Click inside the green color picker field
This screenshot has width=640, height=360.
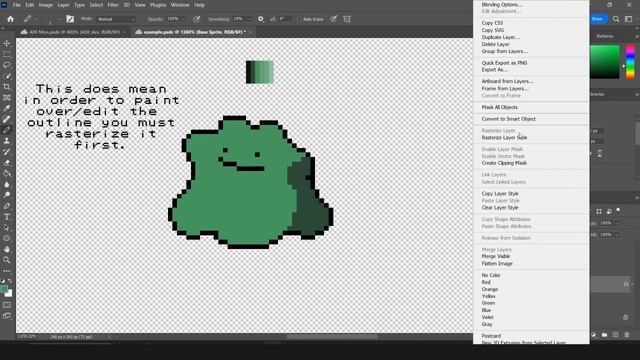(x=605, y=62)
